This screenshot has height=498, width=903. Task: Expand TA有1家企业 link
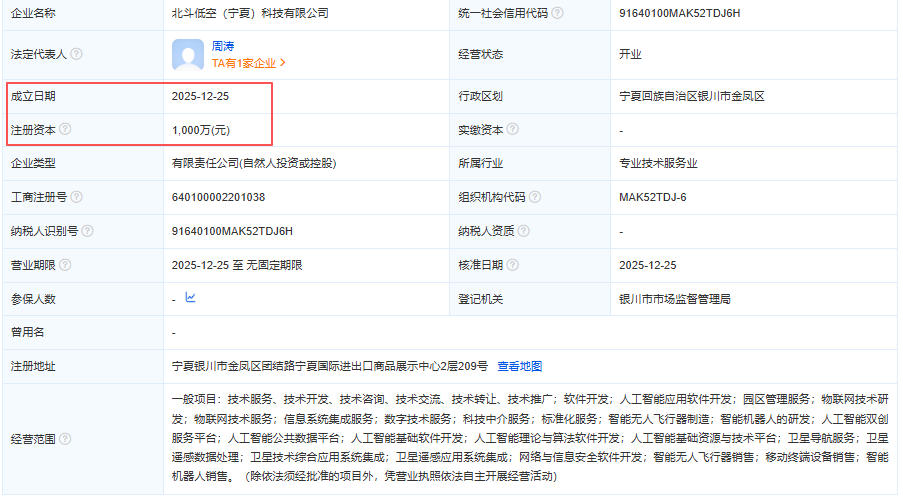point(249,63)
